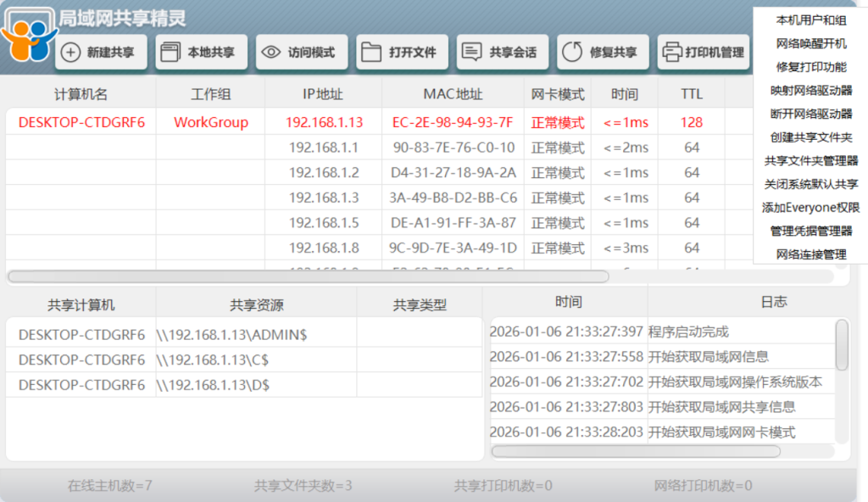Click the refresh icon for 修复共享
The image size is (868, 502).
[572, 53]
